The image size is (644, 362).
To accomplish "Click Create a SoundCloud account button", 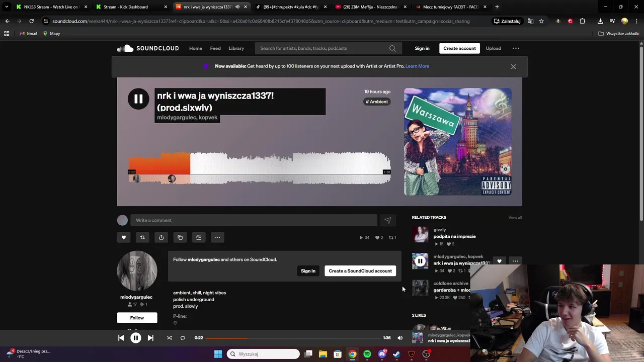I will [x=360, y=271].
